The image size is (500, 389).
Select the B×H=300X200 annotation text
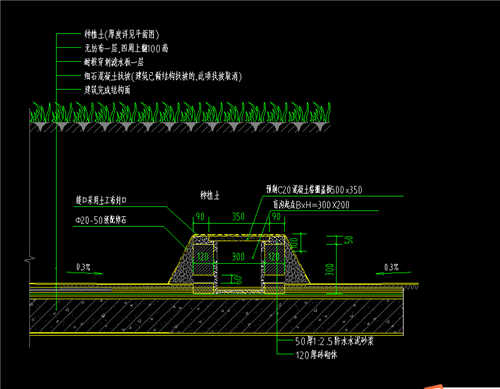311,205
